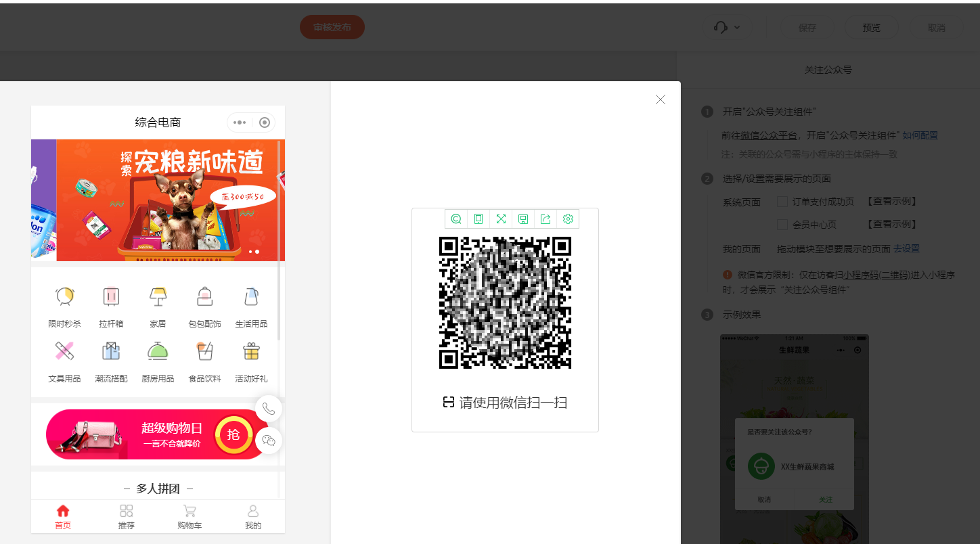This screenshot has width=980, height=544.
Task: Switch to the 购物车 cart tab
Action: (190, 517)
